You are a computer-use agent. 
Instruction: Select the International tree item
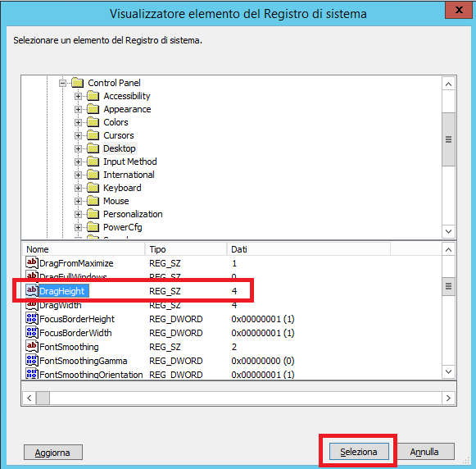(x=129, y=175)
